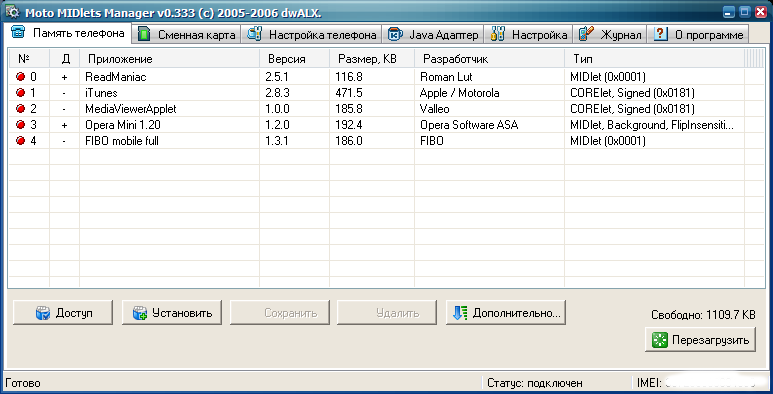Image resolution: width=773 pixels, height=394 pixels.
Task: Sort by the Тип column header
Action: point(654,59)
